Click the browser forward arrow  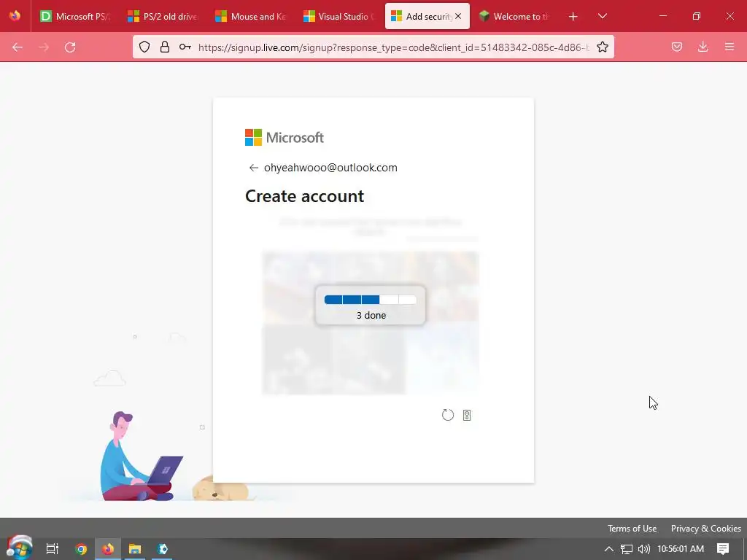pyautogui.click(x=44, y=47)
